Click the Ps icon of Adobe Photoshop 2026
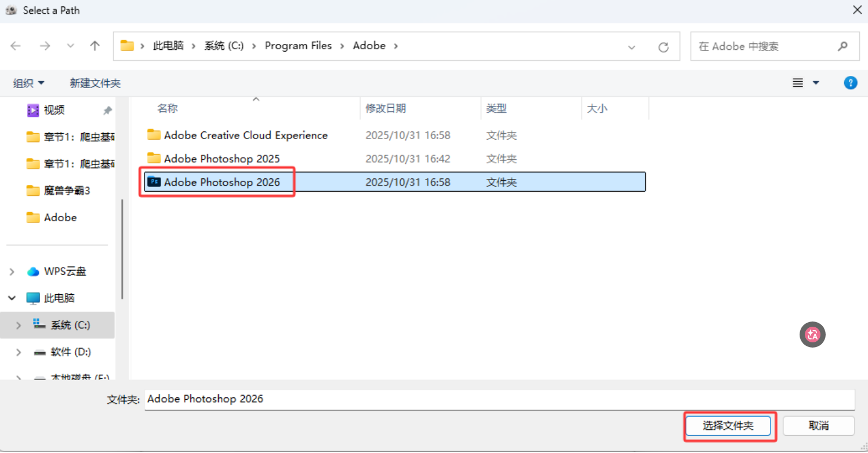This screenshot has width=868, height=453. (x=154, y=182)
